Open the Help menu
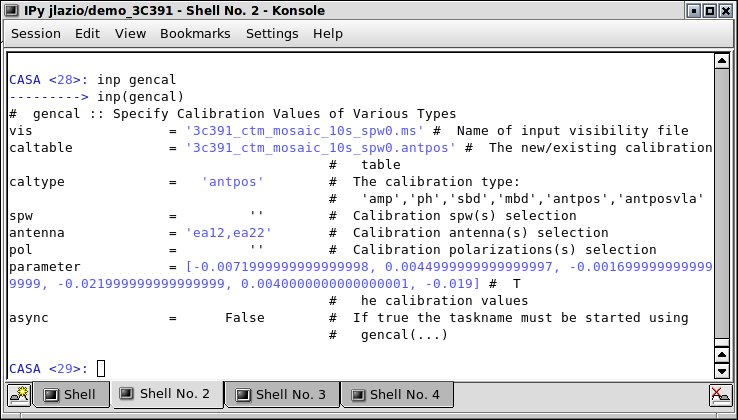This screenshot has height=420, width=738. [328, 33]
